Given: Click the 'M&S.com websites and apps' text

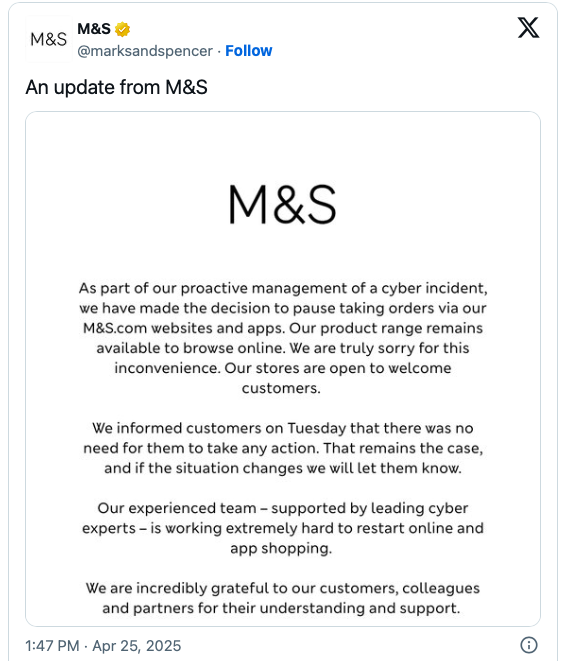Looking at the screenshot, I should pos(184,328).
